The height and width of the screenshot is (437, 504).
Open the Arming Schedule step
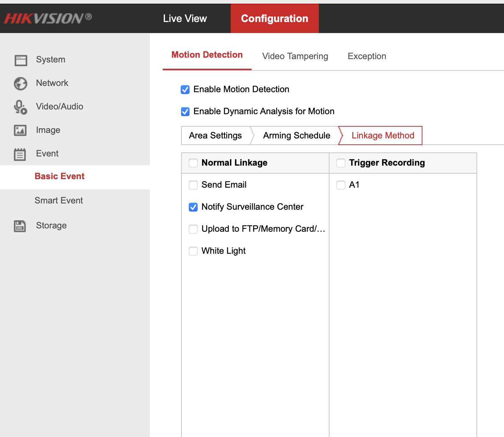point(296,136)
